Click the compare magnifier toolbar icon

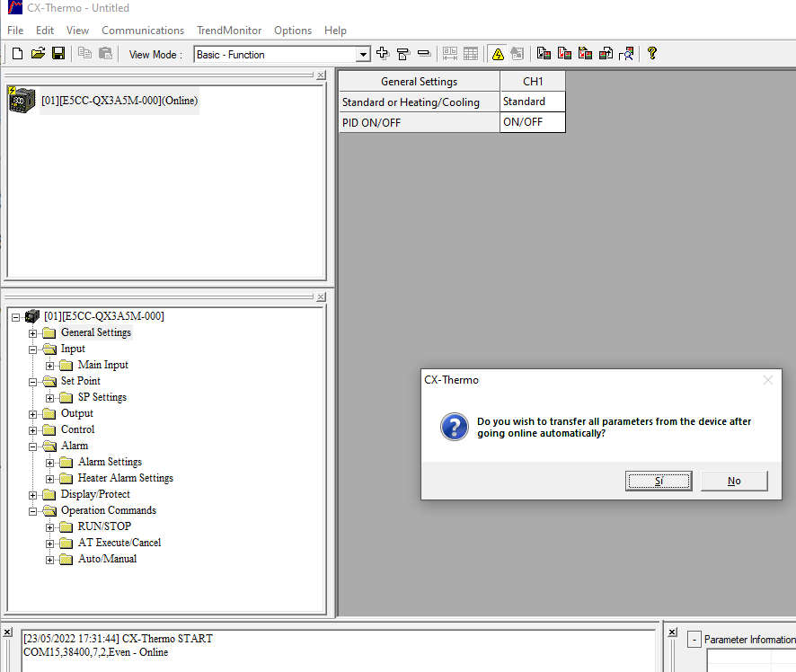point(626,53)
